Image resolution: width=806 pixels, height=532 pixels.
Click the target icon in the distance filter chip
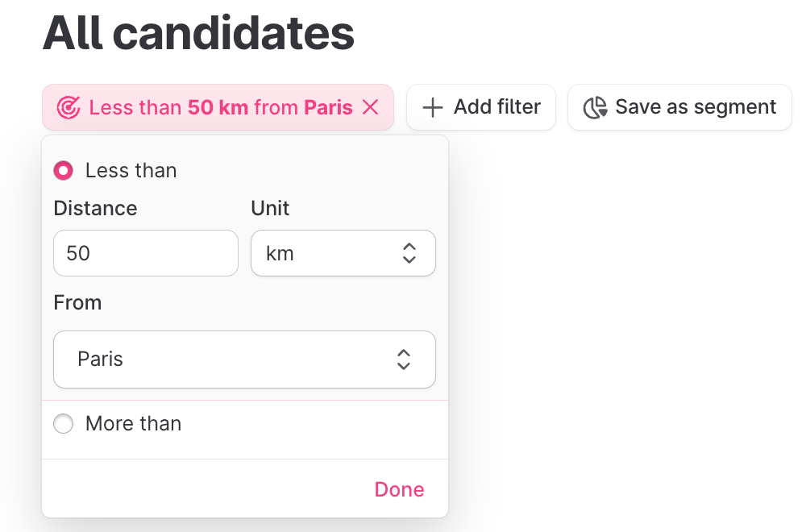tap(69, 107)
